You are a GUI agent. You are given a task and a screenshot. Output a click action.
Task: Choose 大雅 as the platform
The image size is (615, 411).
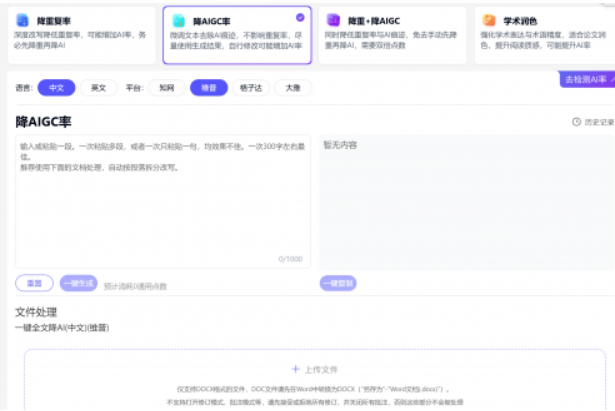pos(292,87)
